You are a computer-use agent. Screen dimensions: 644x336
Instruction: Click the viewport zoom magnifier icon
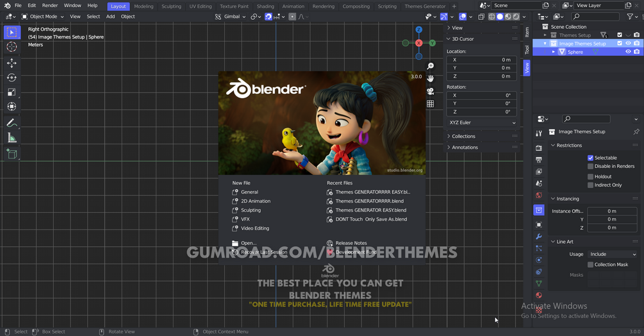[x=431, y=66]
